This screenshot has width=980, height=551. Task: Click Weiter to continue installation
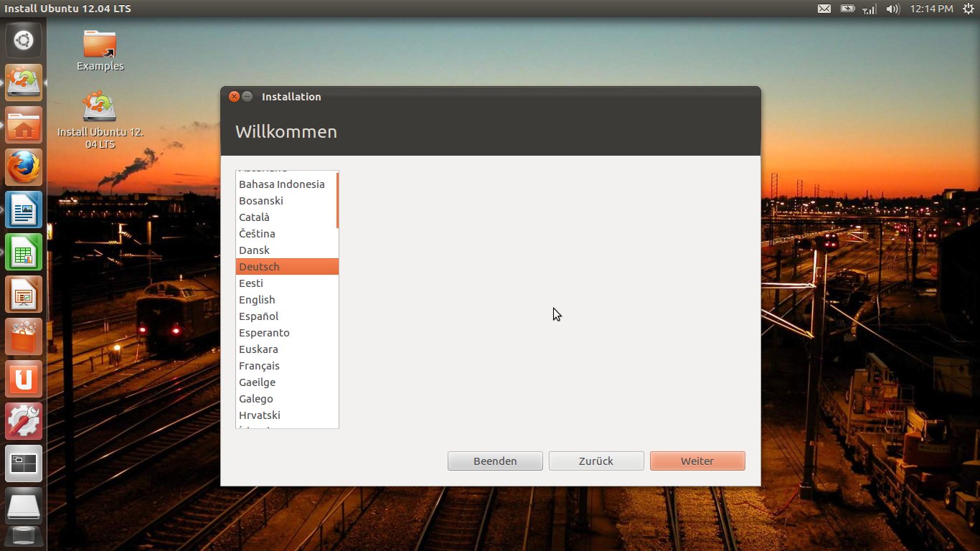point(697,461)
